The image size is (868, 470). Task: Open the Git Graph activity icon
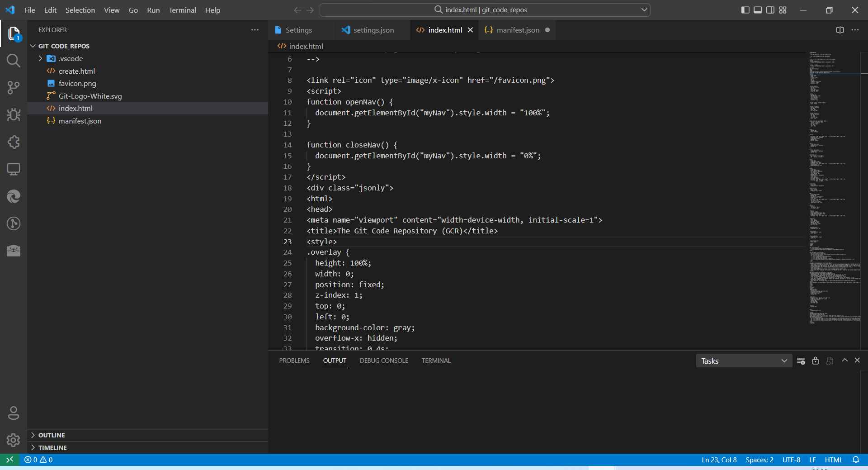point(14,223)
